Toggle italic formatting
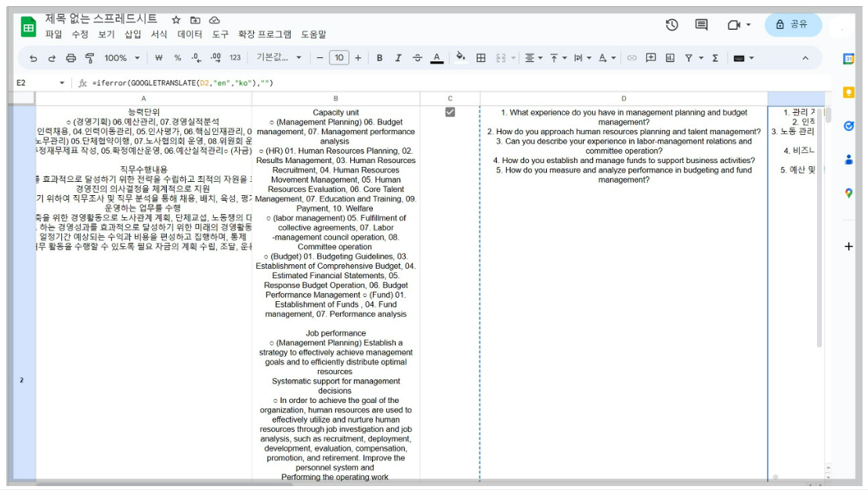 (398, 58)
